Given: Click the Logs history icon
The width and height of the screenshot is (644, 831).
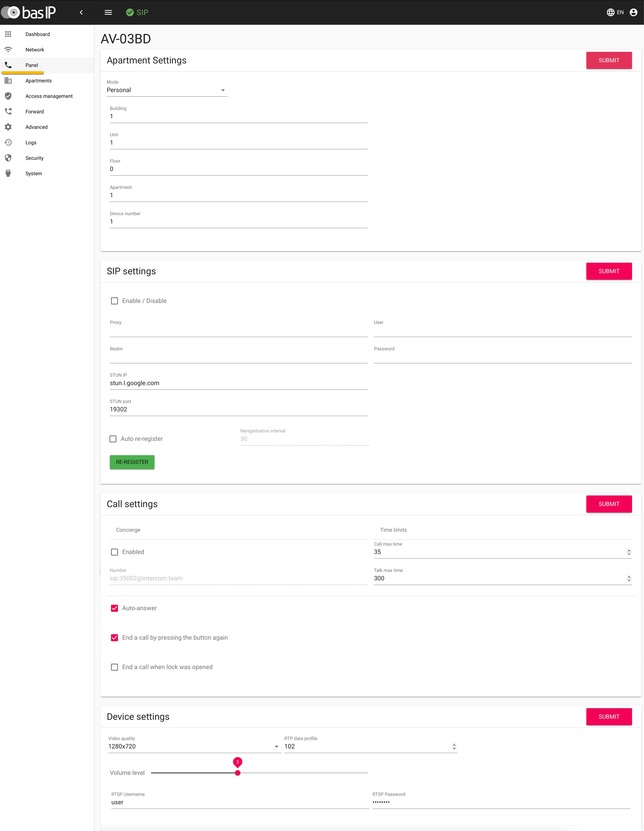Looking at the screenshot, I should pos(8,142).
